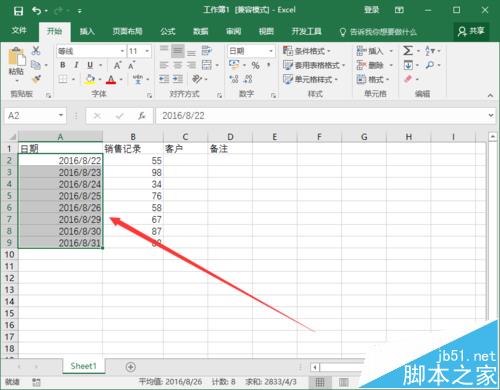Add a new sheet
Image resolution: width=500 pixels, height=390 pixels.
pos(131,367)
